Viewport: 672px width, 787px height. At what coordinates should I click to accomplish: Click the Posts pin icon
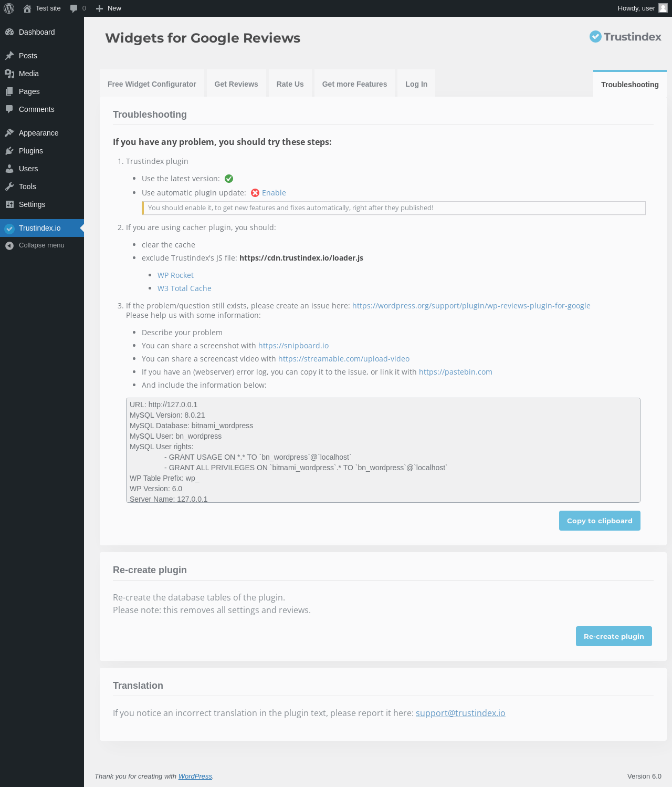(9, 56)
